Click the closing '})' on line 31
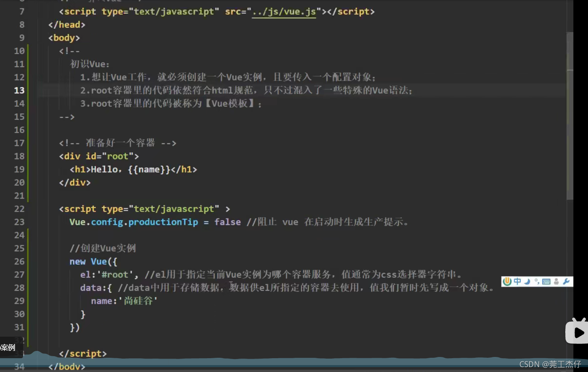The image size is (588, 372). (x=75, y=327)
